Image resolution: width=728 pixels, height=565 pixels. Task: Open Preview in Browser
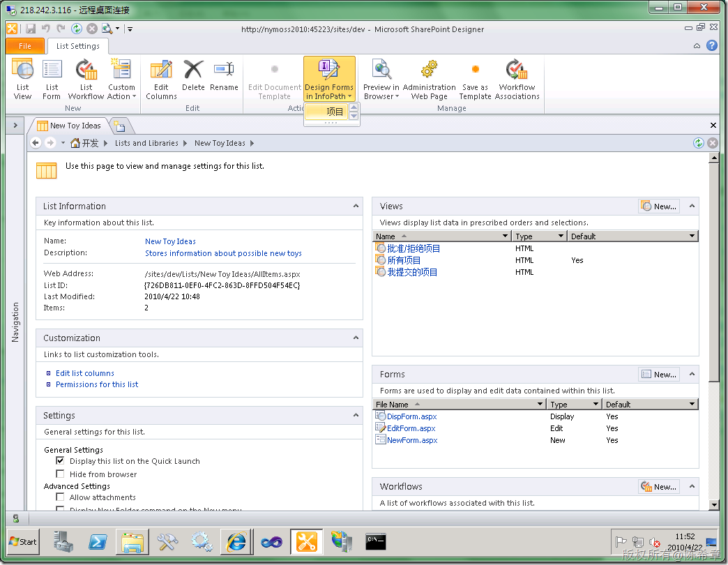tap(381, 80)
